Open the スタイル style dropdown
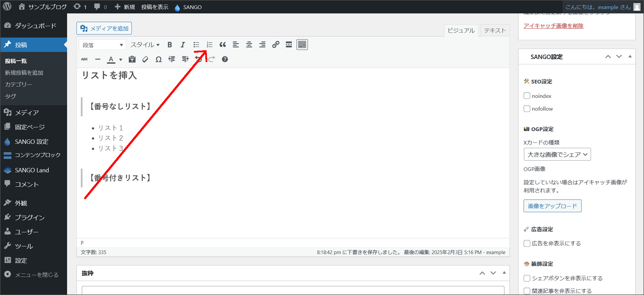 click(x=145, y=45)
